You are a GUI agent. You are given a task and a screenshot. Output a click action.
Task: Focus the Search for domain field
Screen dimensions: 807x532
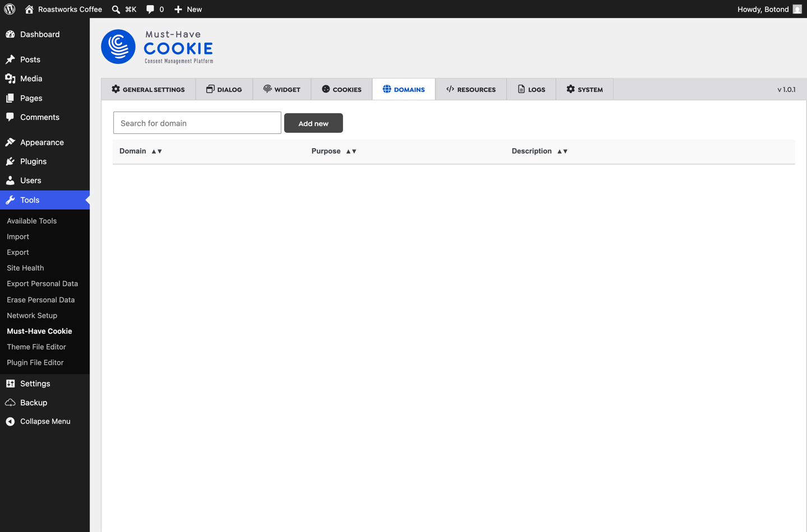pyautogui.click(x=197, y=123)
